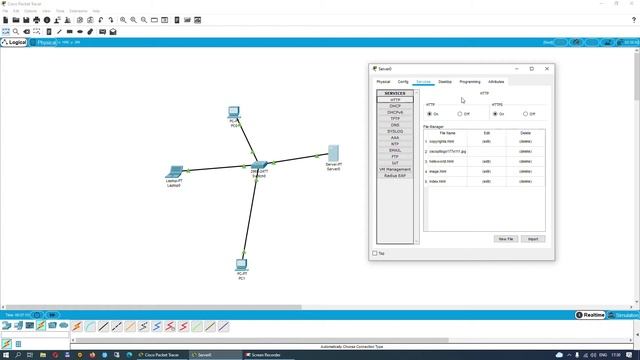Viewport: 640px width, 360px height.
Task: Switch to Logical workspace view
Action: coord(14,42)
